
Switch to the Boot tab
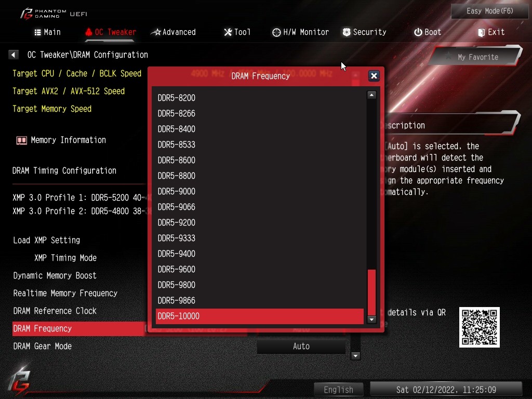click(x=428, y=32)
